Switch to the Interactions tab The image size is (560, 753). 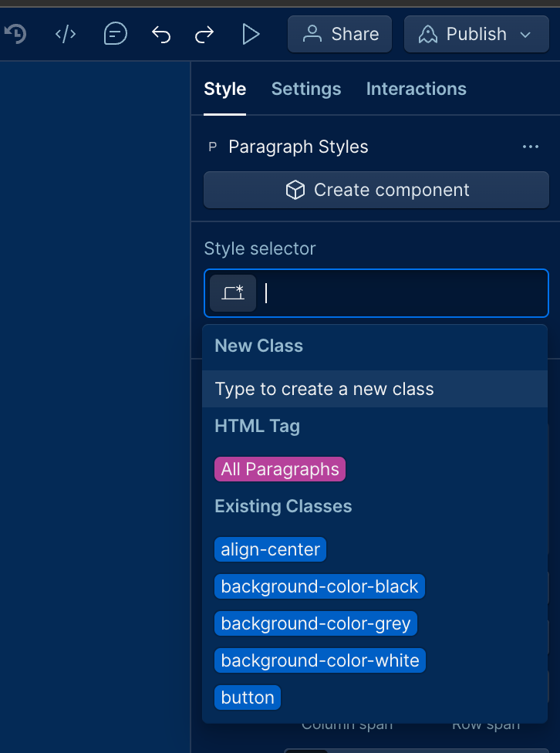(x=416, y=89)
